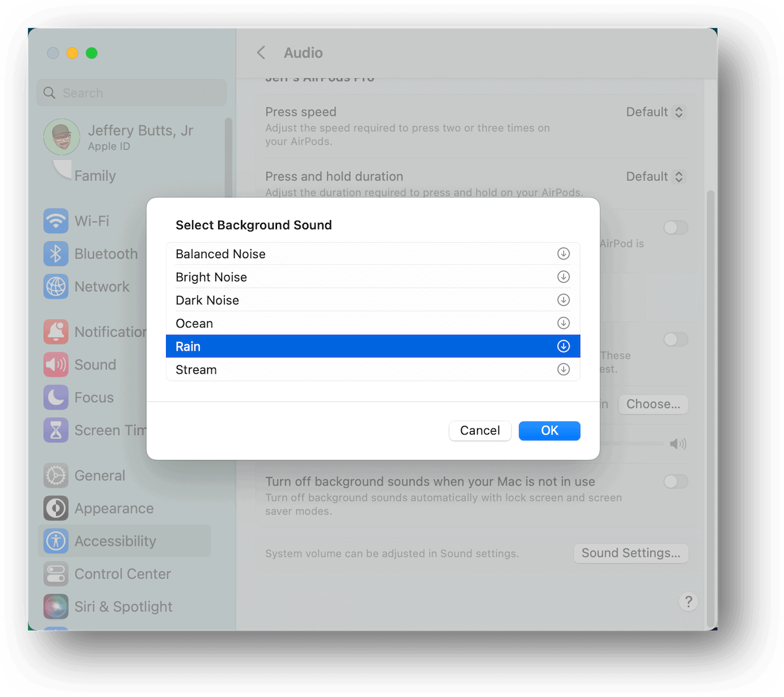Open Press and hold duration dropdown
This screenshot has height=697, width=784.
pos(655,176)
